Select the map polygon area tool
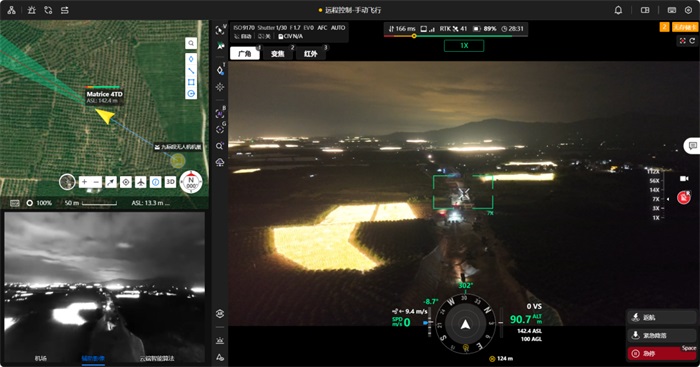Screen dimensions: 700x367 click(191, 82)
